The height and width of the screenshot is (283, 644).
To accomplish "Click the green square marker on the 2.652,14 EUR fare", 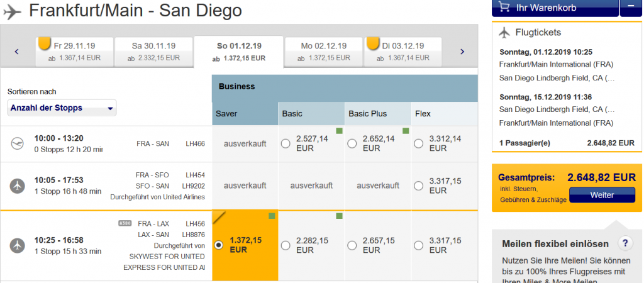I will [406, 131].
